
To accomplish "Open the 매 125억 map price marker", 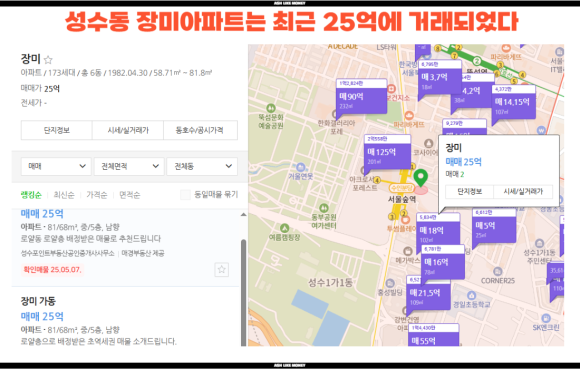I will click(387, 153).
